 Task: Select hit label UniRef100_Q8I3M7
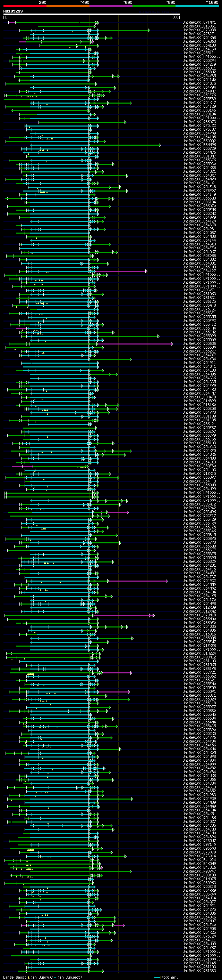click(x=199, y=156)
